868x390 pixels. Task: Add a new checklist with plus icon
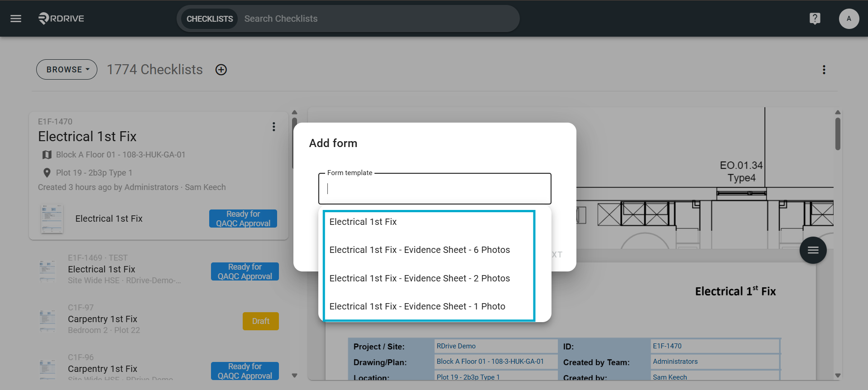(x=221, y=70)
